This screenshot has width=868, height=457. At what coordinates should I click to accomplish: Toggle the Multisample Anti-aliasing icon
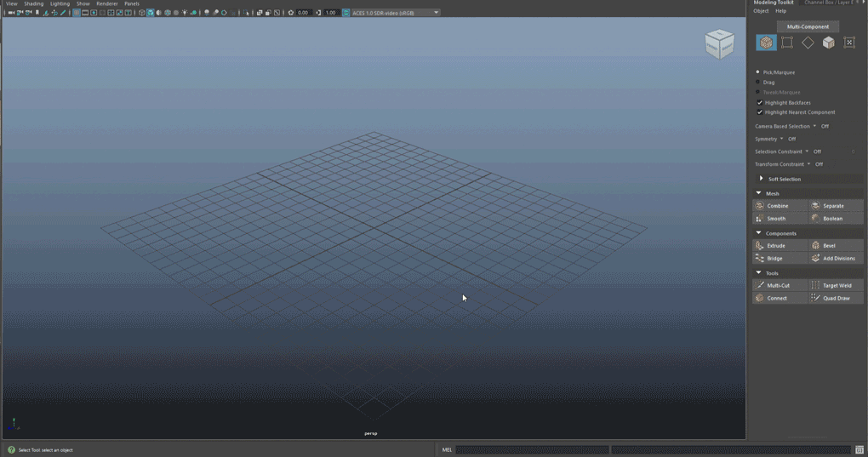pyautogui.click(x=224, y=13)
